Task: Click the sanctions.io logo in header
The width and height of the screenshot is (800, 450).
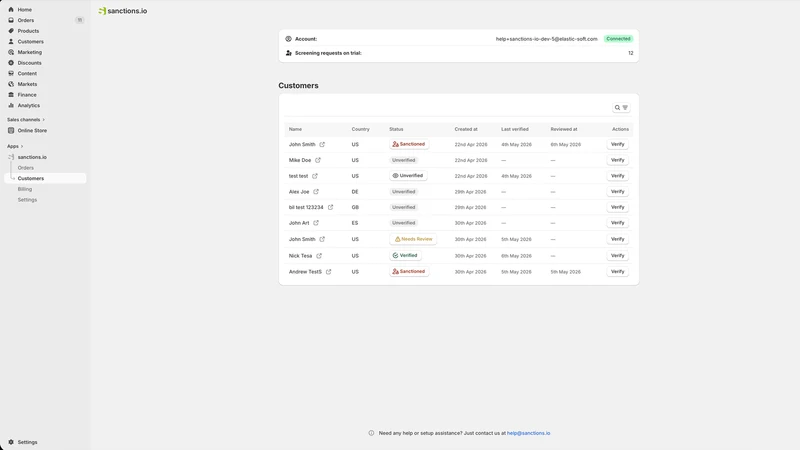Action: click(x=123, y=11)
